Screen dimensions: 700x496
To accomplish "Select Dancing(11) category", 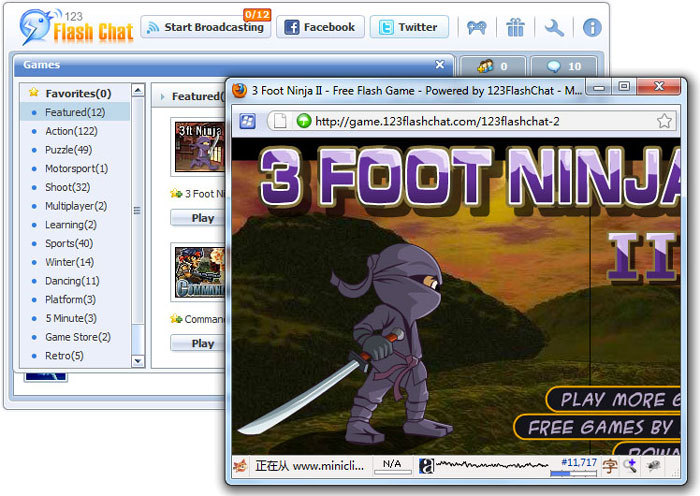I will [x=75, y=281].
